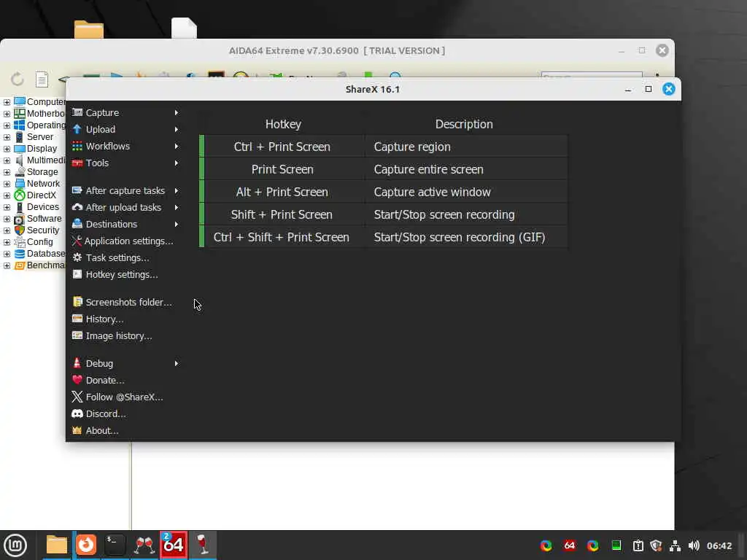Expand the Capture submenu arrow

click(x=177, y=113)
